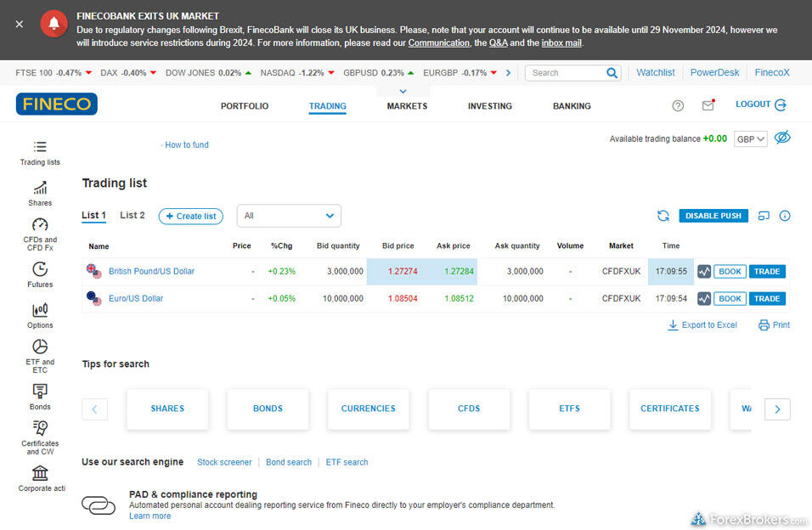Screen dimensions: 812x530
Task: Open the detach window icon
Action: point(764,216)
